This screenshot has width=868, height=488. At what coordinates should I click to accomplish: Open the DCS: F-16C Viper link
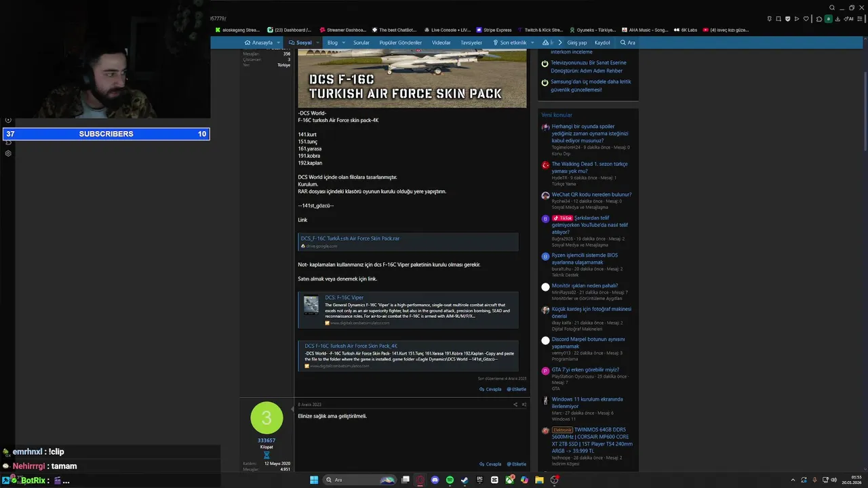point(344,298)
